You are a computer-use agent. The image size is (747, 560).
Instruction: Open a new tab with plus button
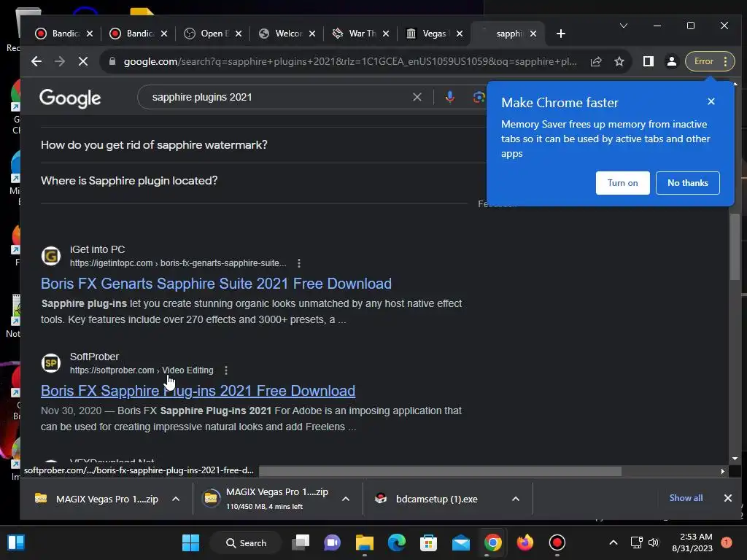[561, 34]
